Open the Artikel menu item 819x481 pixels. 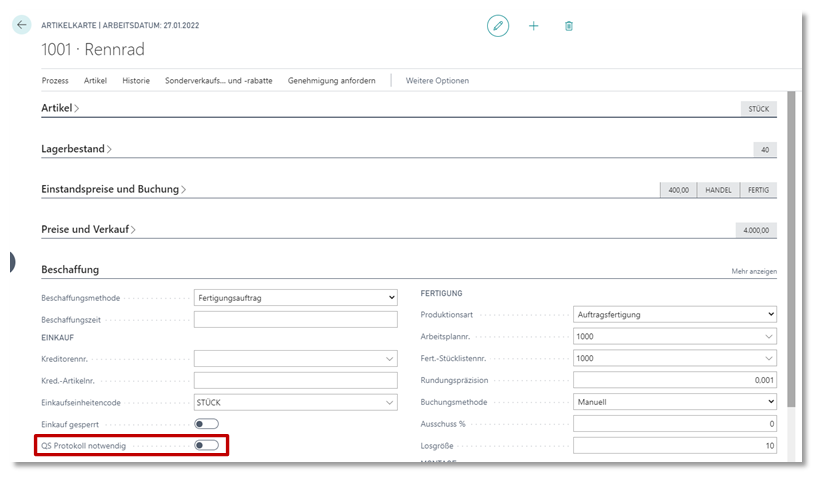click(95, 80)
